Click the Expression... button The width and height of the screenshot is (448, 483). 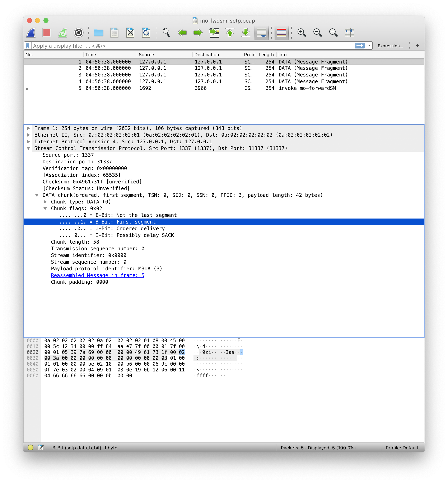tap(390, 46)
